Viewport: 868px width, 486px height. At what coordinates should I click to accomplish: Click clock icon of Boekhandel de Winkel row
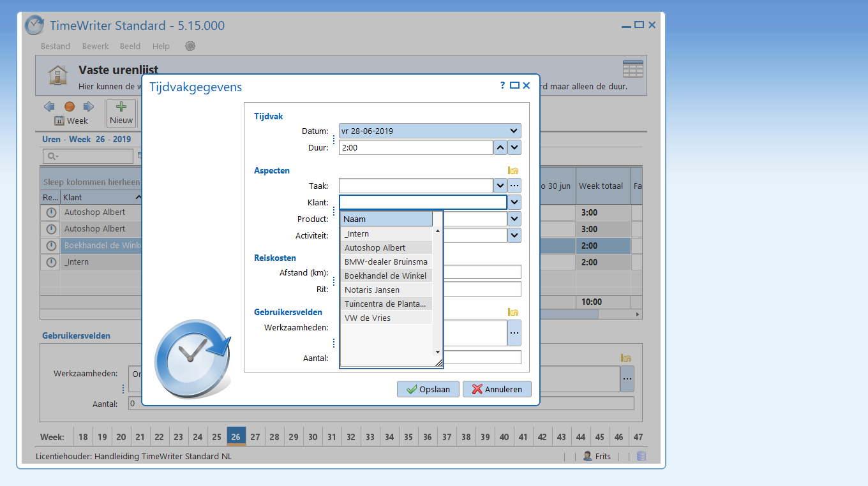click(x=51, y=246)
